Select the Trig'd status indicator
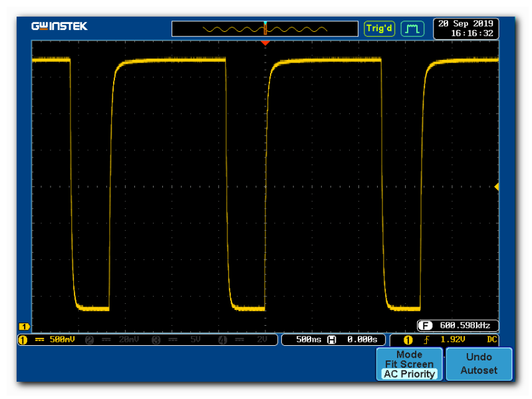The image size is (532, 399). tap(379, 28)
